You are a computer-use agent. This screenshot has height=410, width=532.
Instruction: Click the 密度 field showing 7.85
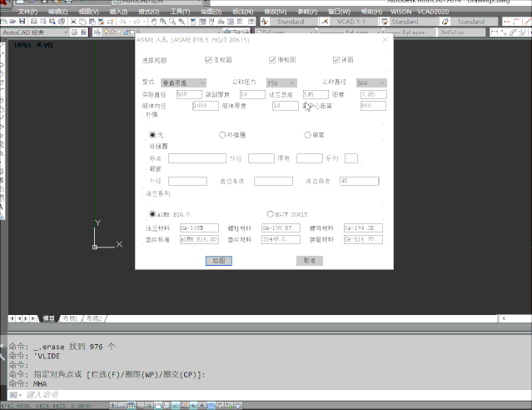pyautogui.click(x=374, y=94)
